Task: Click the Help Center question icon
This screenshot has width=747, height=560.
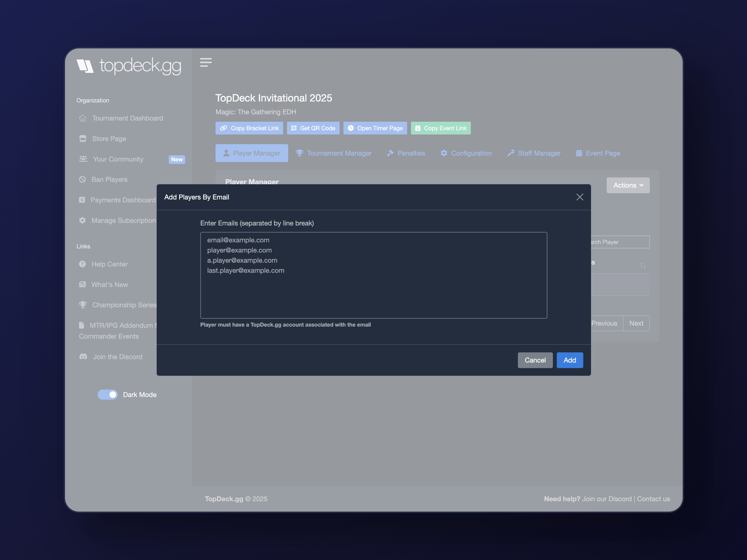Action: [x=82, y=264]
